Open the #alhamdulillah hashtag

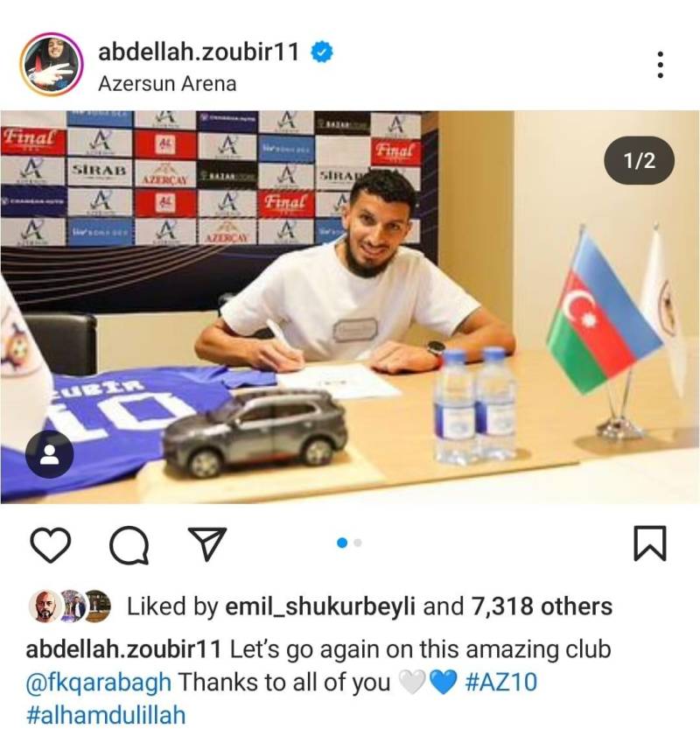tap(106, 715)
